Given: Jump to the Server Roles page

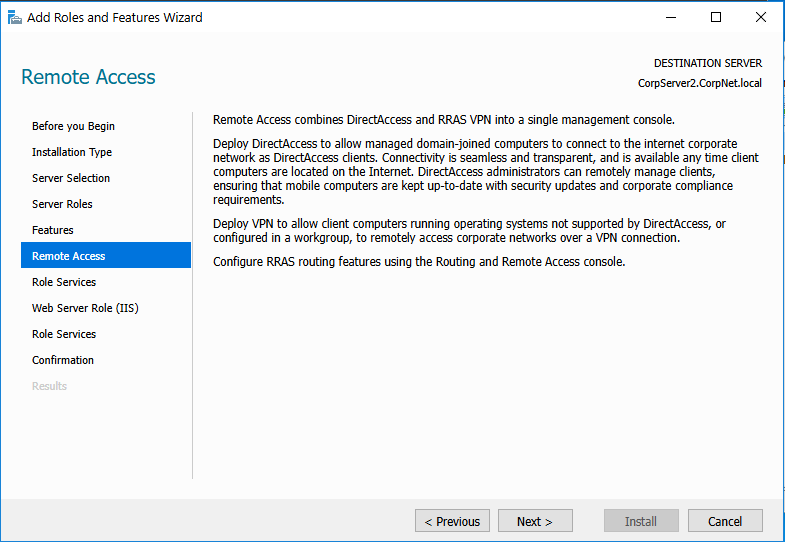Looking at the screenshot, I should 62,204.
